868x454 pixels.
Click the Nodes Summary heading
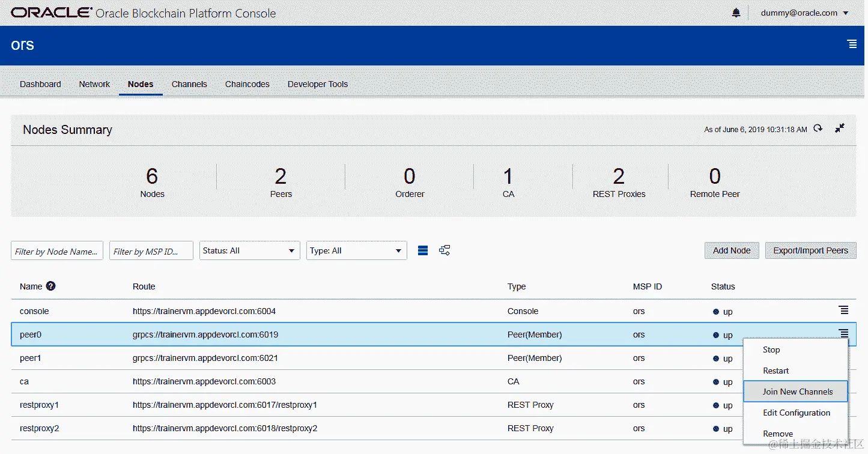point(67,130)
